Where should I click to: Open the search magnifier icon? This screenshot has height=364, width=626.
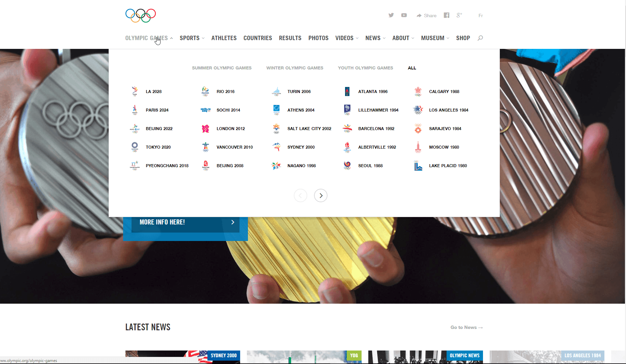point(480,38)
